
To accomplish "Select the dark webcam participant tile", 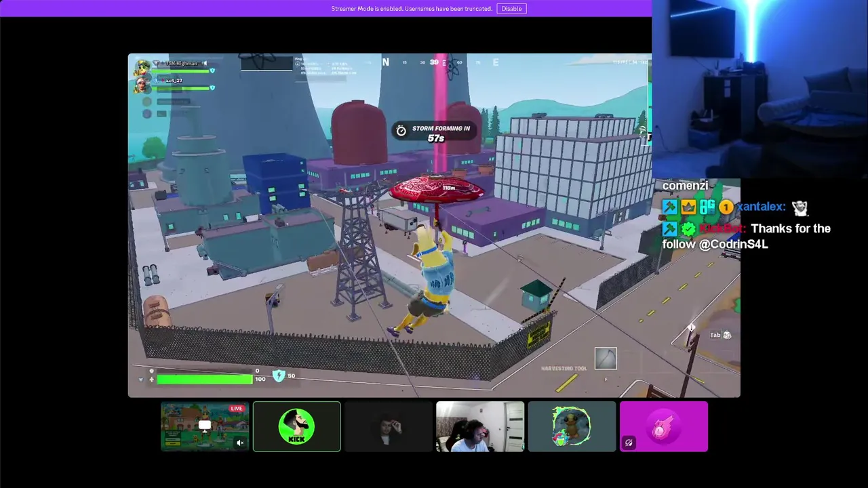I will (389, 426).
